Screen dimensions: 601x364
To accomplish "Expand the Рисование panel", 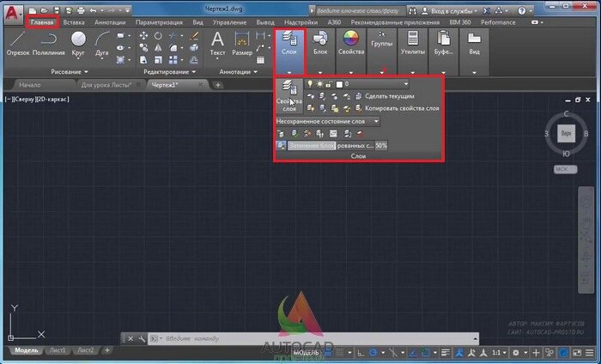I will click(x=70, y=72).
